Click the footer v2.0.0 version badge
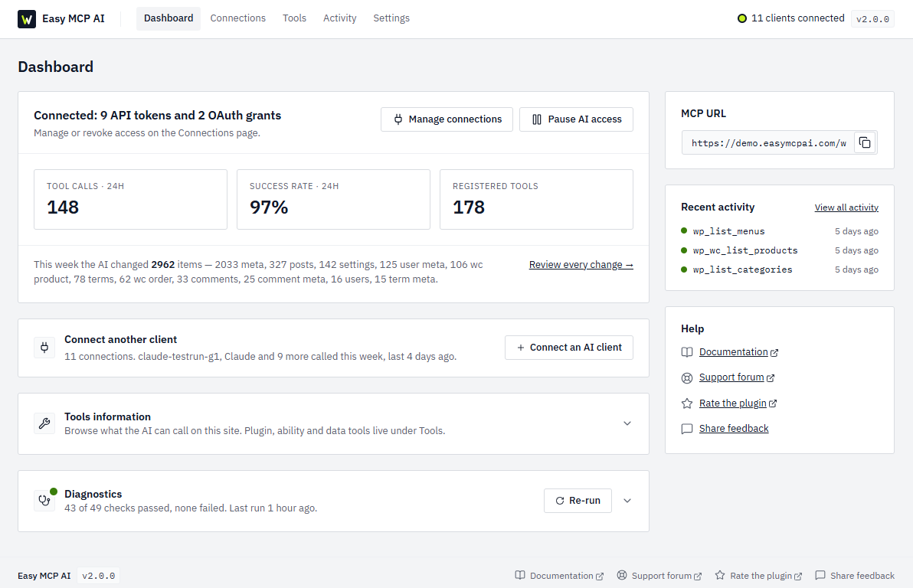This screenshot has height=588, width=913. pyautogui.click(x=98, y=576)
